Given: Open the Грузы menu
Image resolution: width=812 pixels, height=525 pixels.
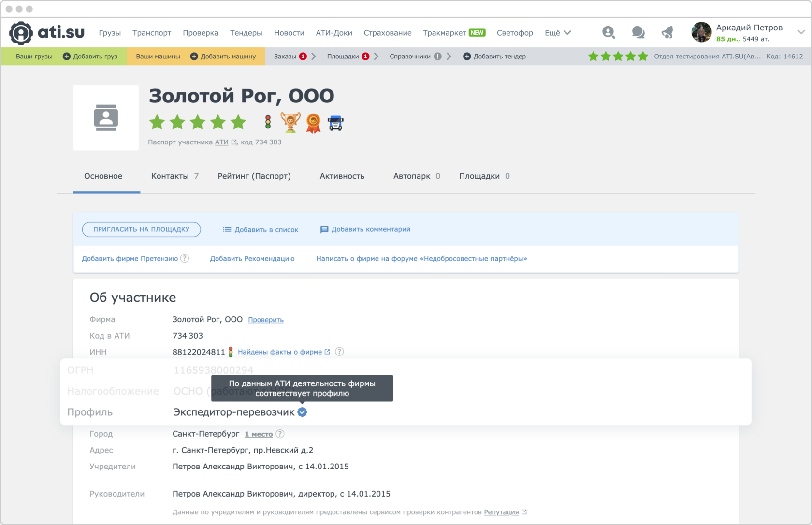Looking at the screenshot, I should coord(110,33).
